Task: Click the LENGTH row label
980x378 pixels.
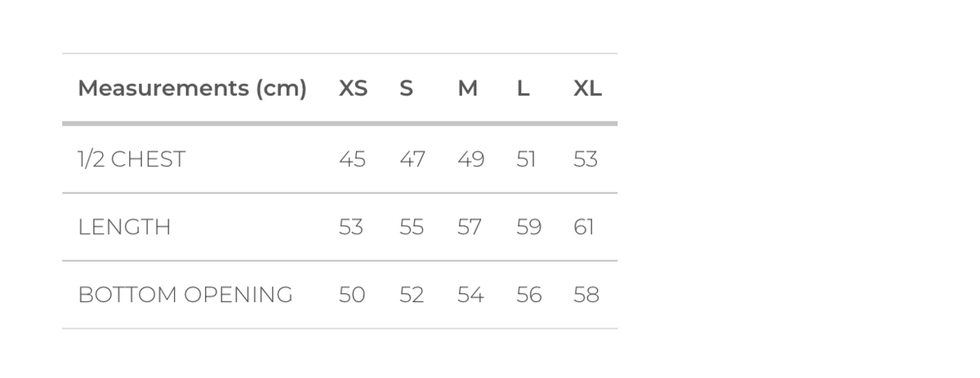Action: click(x=124, y=227)
